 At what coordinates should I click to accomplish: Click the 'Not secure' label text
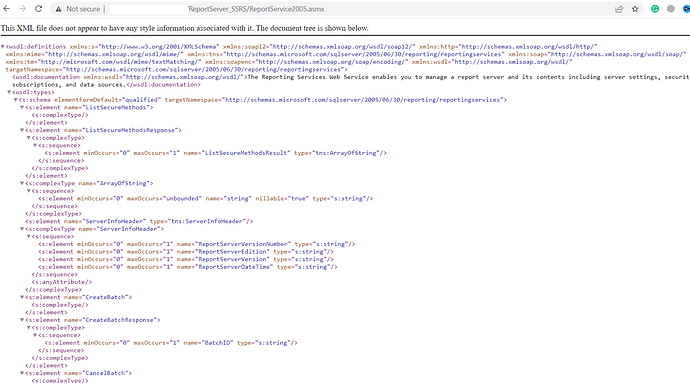pos(83,9)
